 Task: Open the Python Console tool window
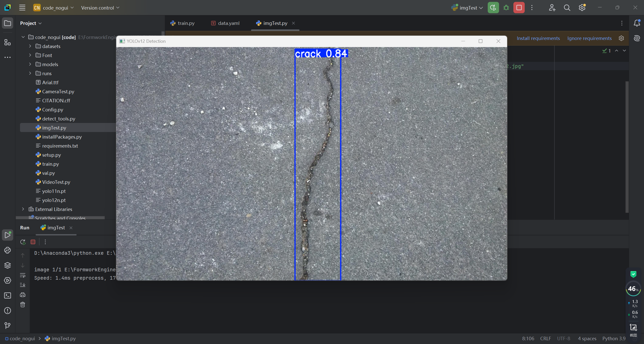pyautogui.click(x=8, y=250)
